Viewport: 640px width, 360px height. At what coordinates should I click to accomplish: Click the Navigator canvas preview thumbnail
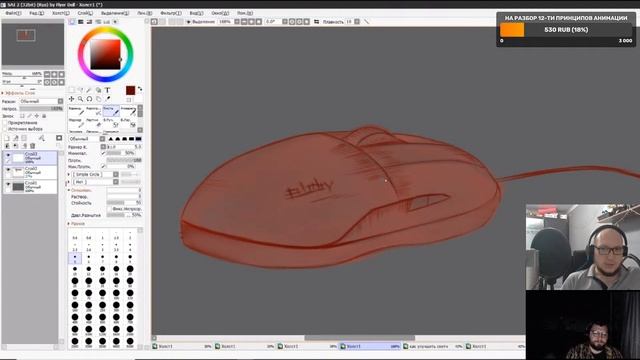[33, 44]
